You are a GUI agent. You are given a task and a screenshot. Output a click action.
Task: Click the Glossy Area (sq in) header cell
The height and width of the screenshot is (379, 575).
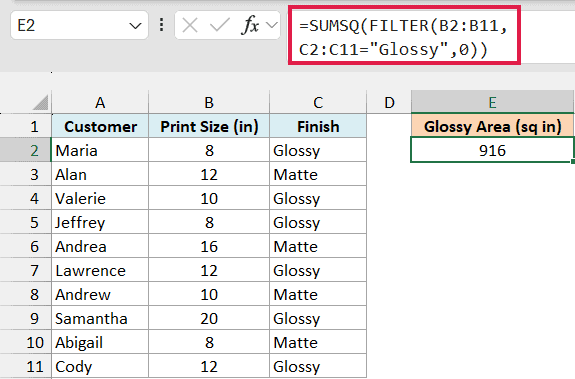[492, 126]
